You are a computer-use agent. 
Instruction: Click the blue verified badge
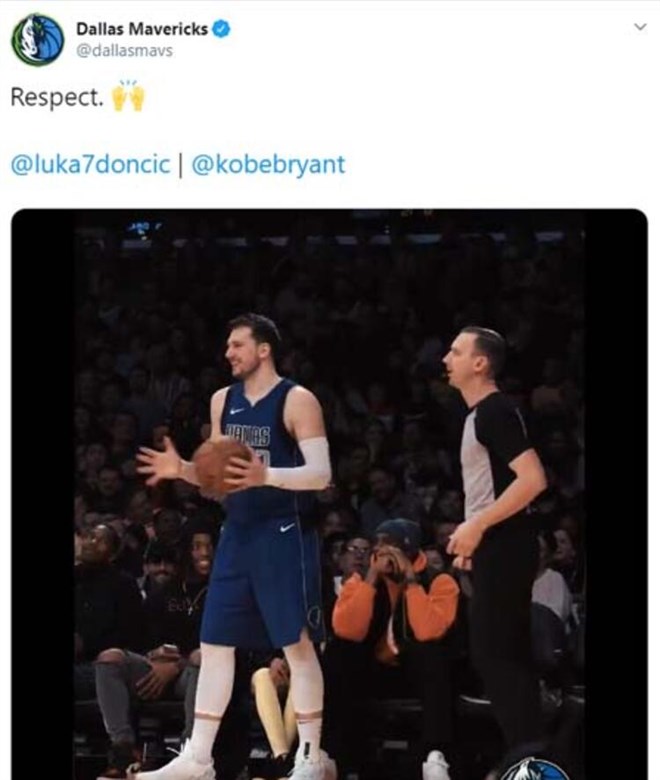[x=221, y=29]
